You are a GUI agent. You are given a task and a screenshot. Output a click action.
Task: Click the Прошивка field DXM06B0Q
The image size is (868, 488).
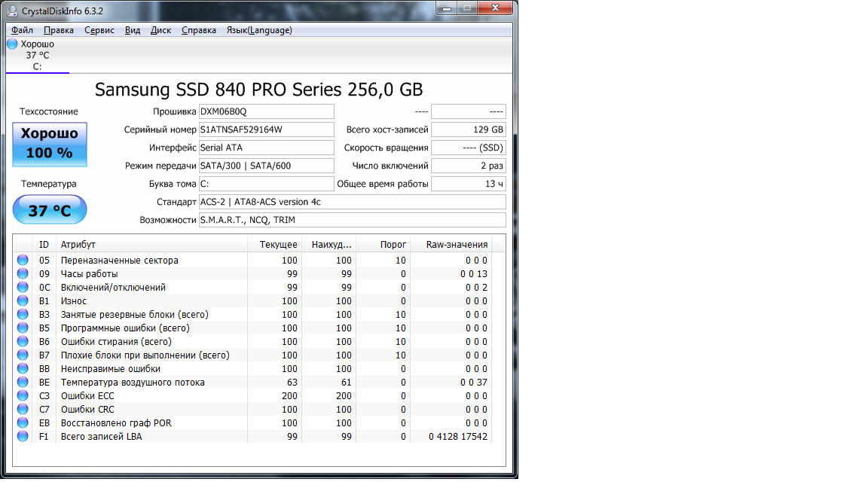[266, 111]
